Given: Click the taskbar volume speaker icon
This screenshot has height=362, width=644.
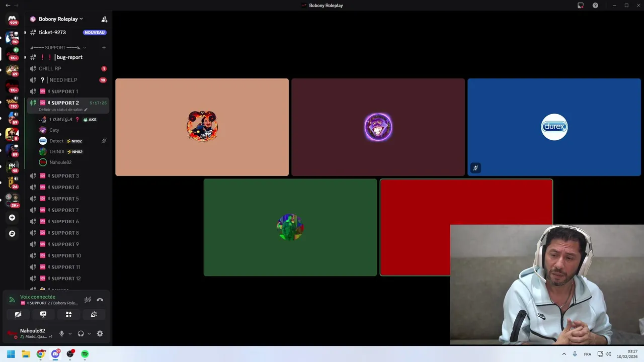Looking at the screenshot, I should click(608, 354).
